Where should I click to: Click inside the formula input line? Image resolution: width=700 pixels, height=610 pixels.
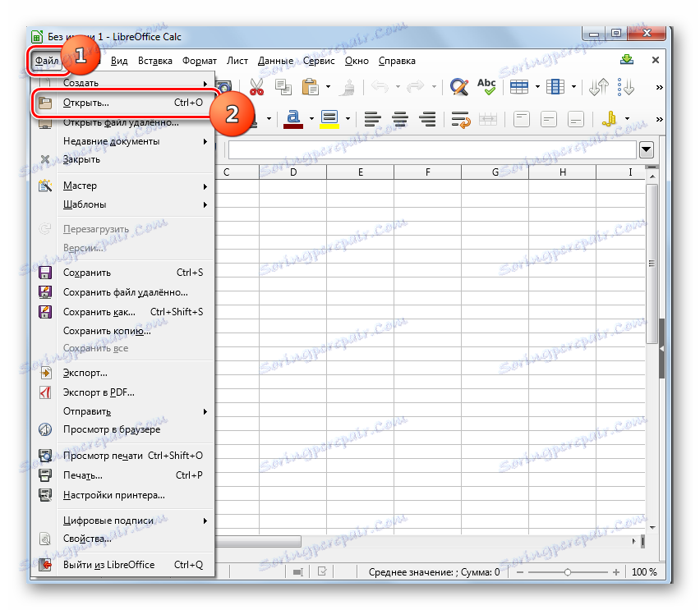pyautogui.click(x=432, y=150)
